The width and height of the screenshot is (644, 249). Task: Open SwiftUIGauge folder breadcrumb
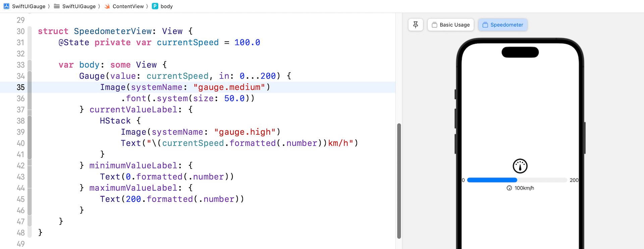[79, 6]
